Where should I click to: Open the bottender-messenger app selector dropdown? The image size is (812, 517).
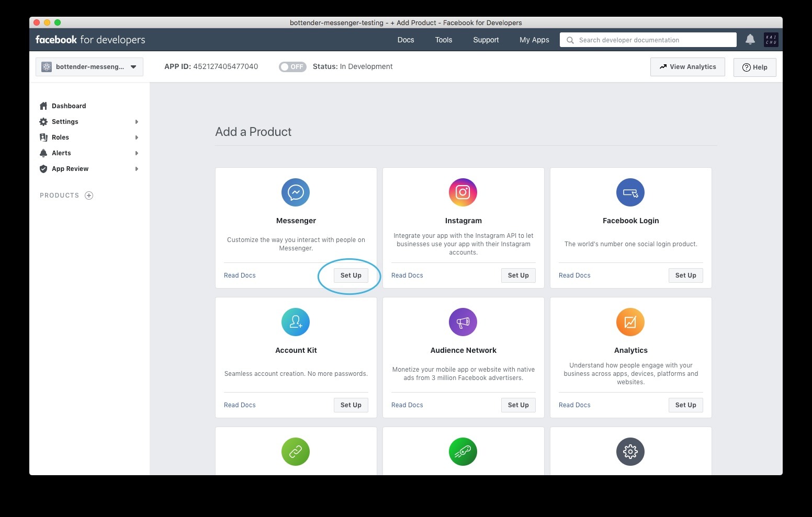click(x=89, y=67)
